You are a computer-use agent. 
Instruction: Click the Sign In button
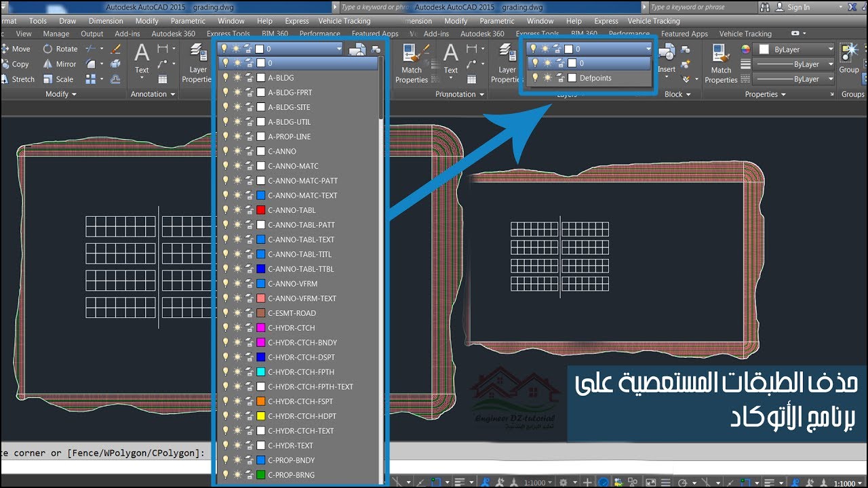coord(793,7)
